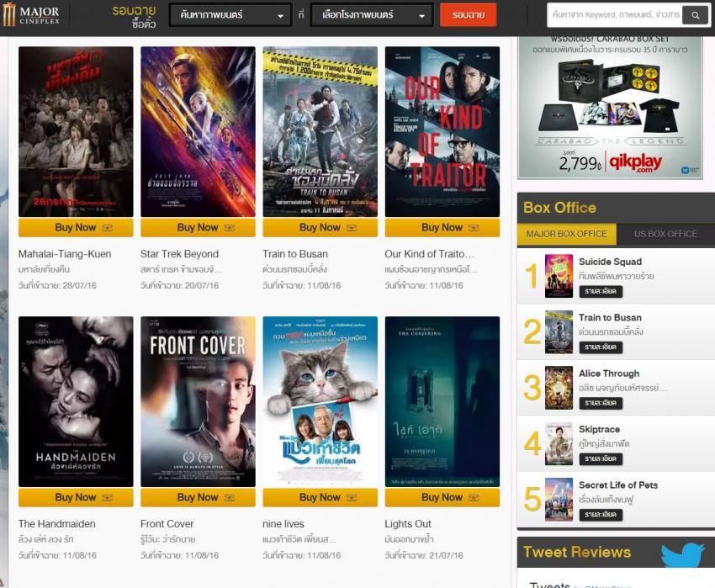
Task: Click the Mahalai-Tiang-Kuen title link
Action: click(x=65, y=254)
